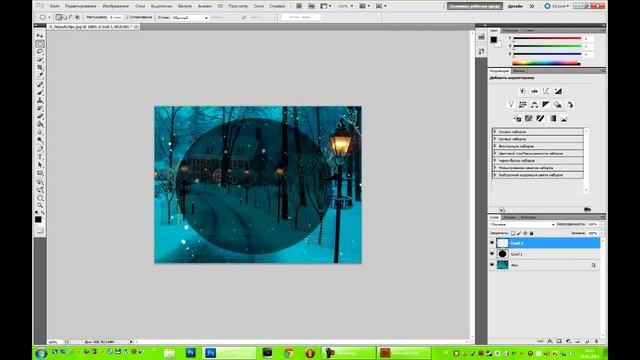Screen dimensions: 640x360
Task: Open the Фильтр menu
Action: (185, 6)
